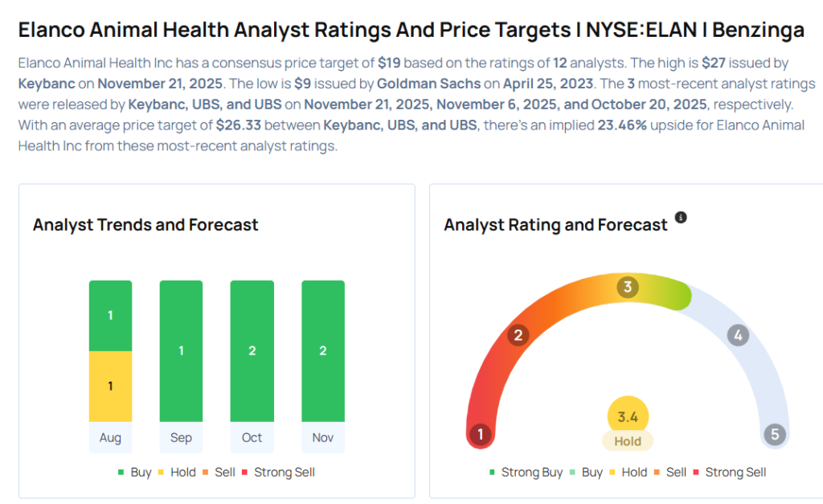This screenshot has height=504, width=823.
Task: Click the green Buy segment of Aug bar
Action: click(110, 315)
